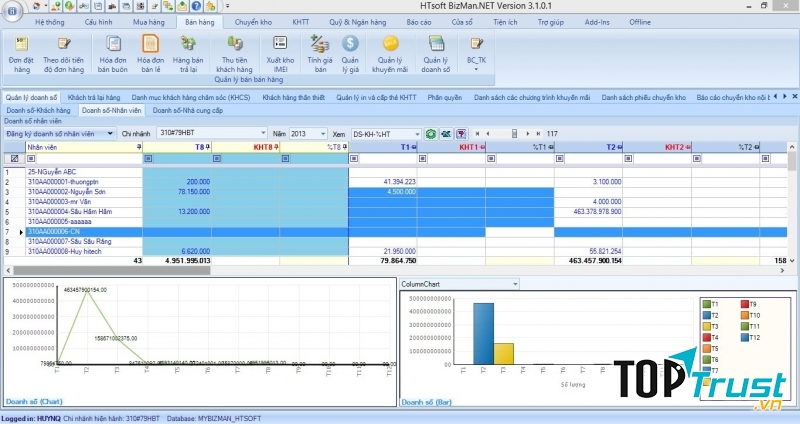Open the Doanh số-Khách hàng sub tab
The image size is (800, 424).
[38, 110]
